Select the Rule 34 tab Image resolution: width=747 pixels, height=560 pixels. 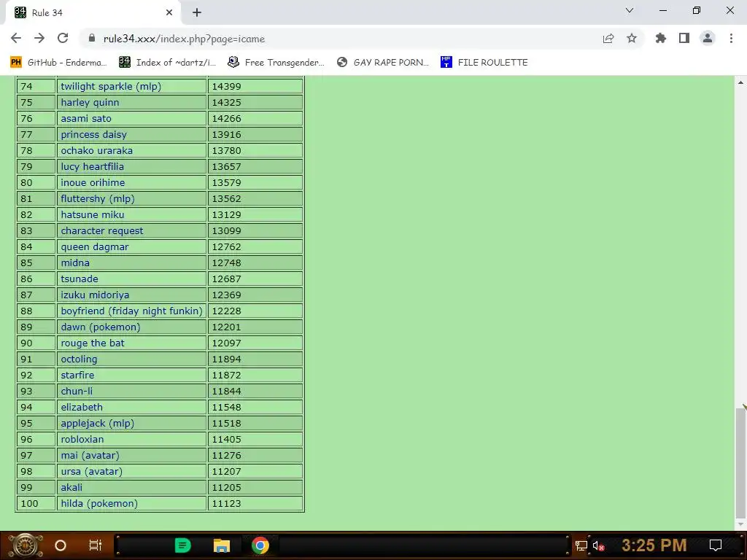pos(93,13)
